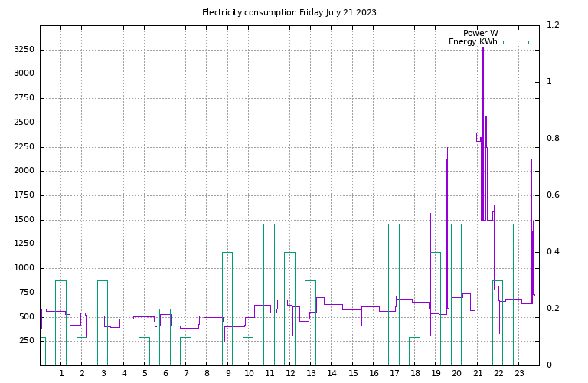Click the left axis label 1500
Viewport: 588px width, 383px height.
[24, 219]
